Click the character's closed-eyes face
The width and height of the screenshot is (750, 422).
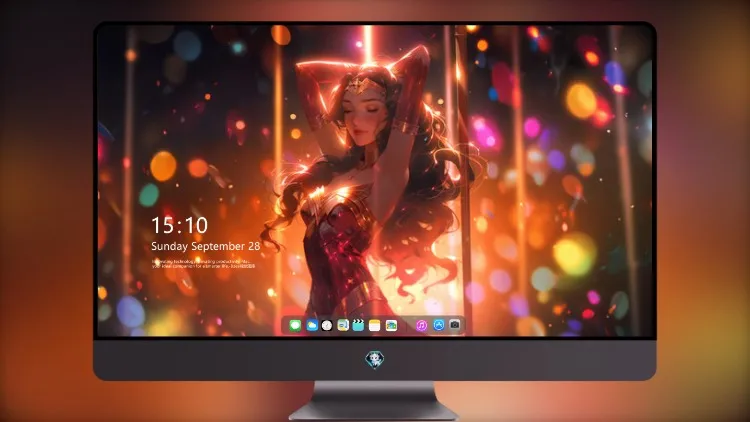pyautogui.click(x=363, y=116)
